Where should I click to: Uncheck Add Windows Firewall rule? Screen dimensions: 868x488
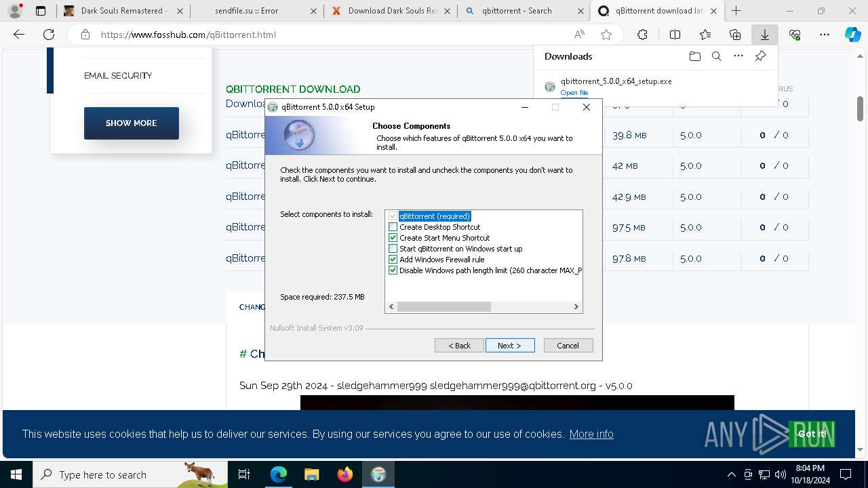click(393, 260)
